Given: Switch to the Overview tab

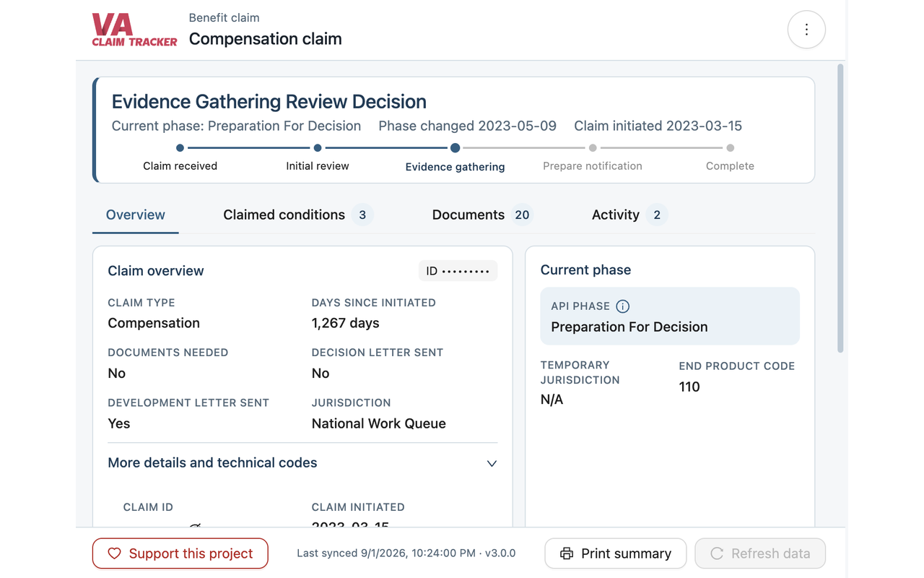Looking at the screenshot, I should (x=136, y=215).
